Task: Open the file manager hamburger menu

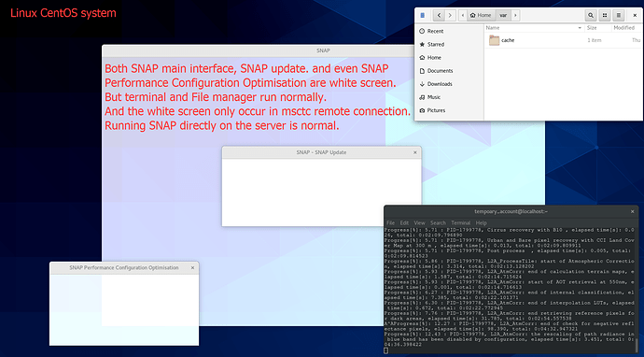Action: 619,15
